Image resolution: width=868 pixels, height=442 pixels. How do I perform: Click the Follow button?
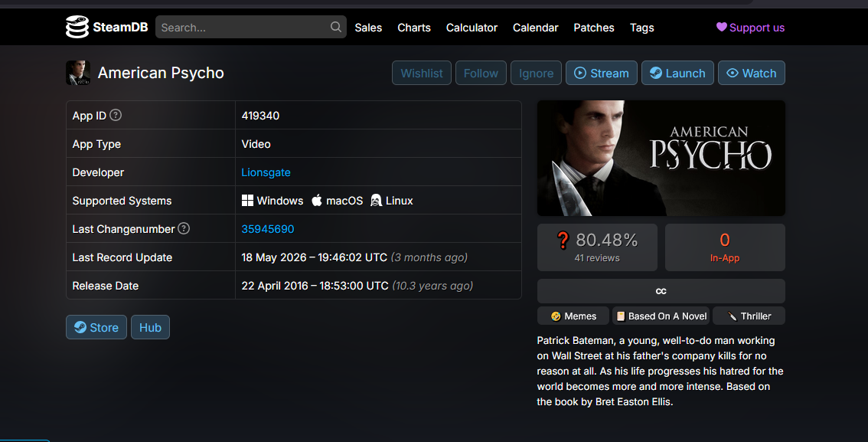481,73
